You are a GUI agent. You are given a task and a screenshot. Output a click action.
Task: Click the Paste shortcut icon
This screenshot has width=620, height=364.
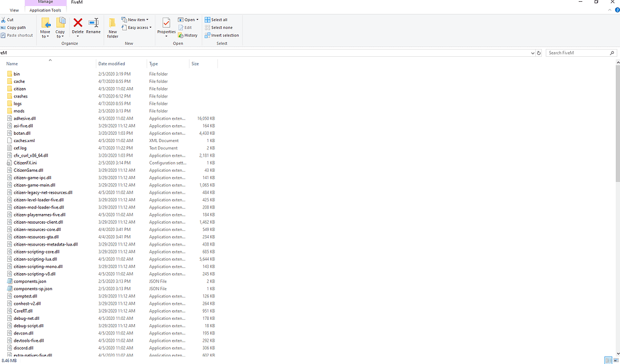click(x=16, y=35)
